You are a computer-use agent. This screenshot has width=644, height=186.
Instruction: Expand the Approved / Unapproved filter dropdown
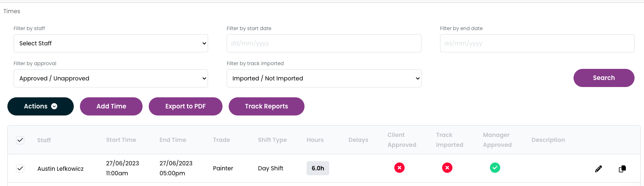pyautogui.click(x=110, y=78)
